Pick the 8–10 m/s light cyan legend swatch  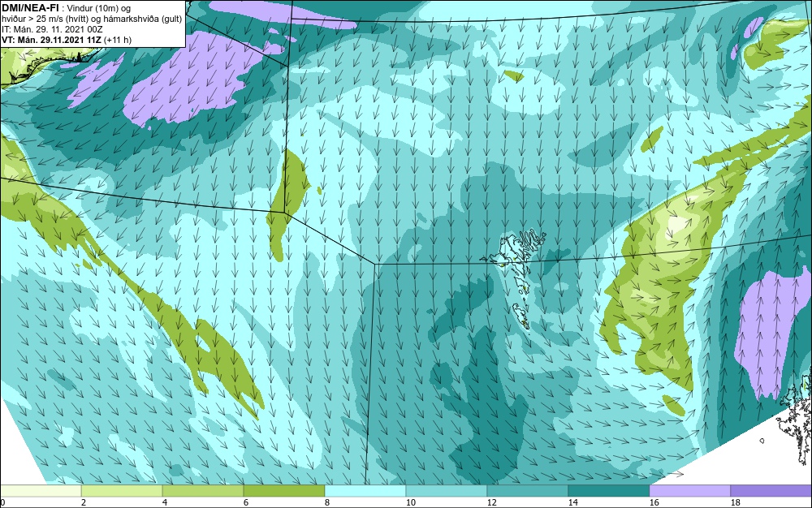pyautogui.click(x=365, y=490)
